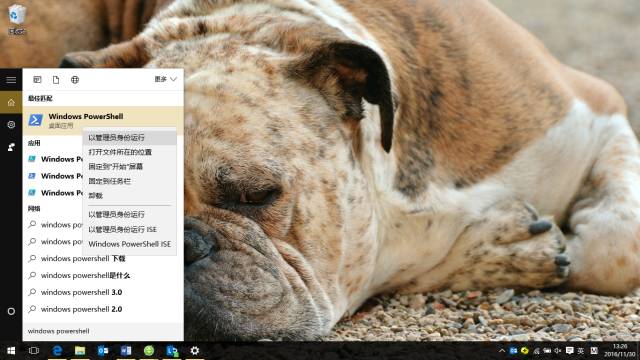The image size is (640, 360).
Task: Filter search results by apps icon
Action: point(37,80)
